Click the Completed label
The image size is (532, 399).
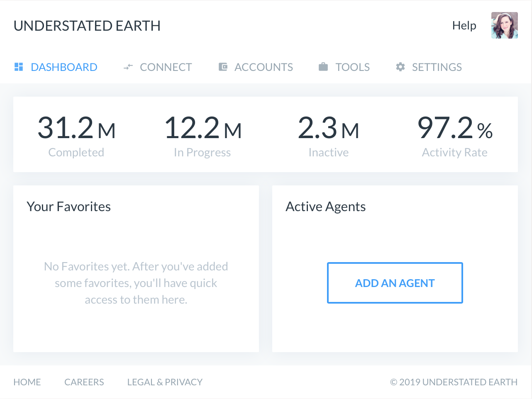pyautogui.click(x=76, y=153)
